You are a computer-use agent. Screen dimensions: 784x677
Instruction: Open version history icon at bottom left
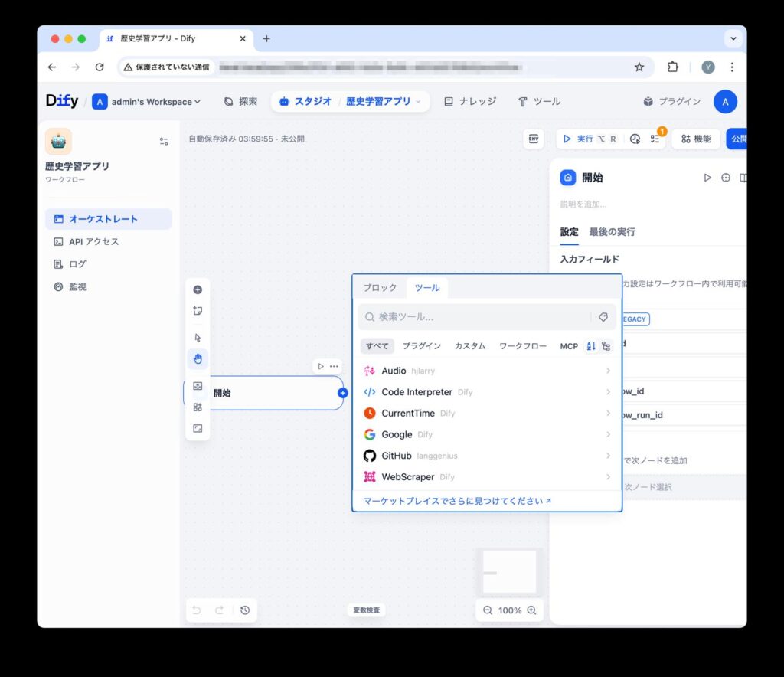(x=244, y=610)
